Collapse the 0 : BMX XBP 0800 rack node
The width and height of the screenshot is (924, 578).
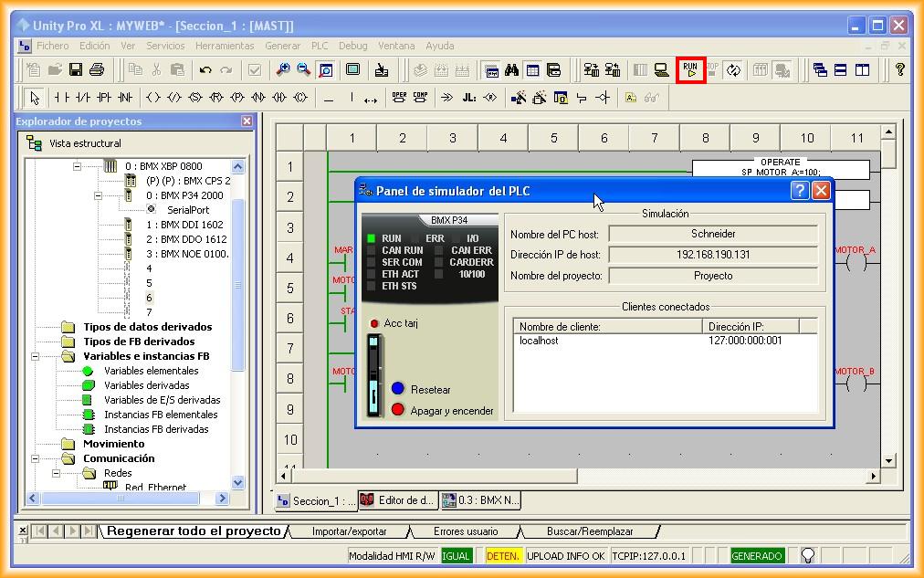pyautogui.click(x=78, y=166)
